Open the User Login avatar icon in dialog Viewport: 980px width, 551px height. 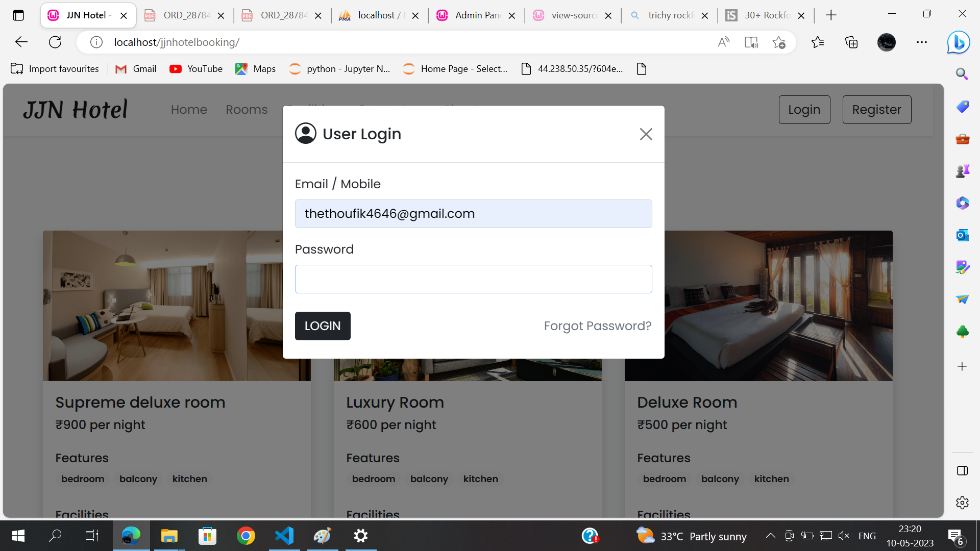pos(305,133)
